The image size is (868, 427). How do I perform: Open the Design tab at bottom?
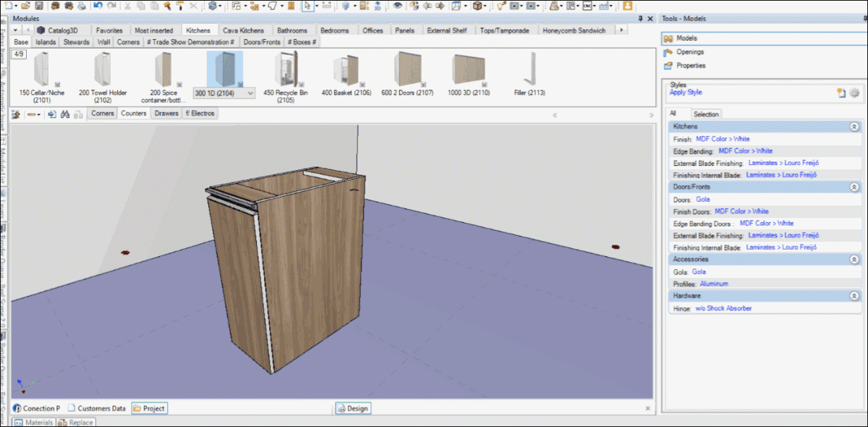pyautogui.click(x=353, y=408)
